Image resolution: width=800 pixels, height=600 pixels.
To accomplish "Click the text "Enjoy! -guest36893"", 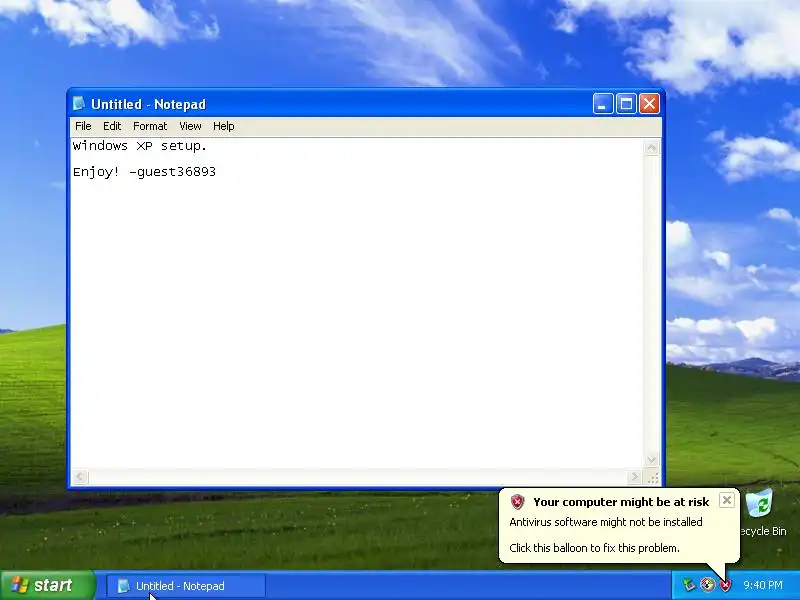I will pos(144,172).
